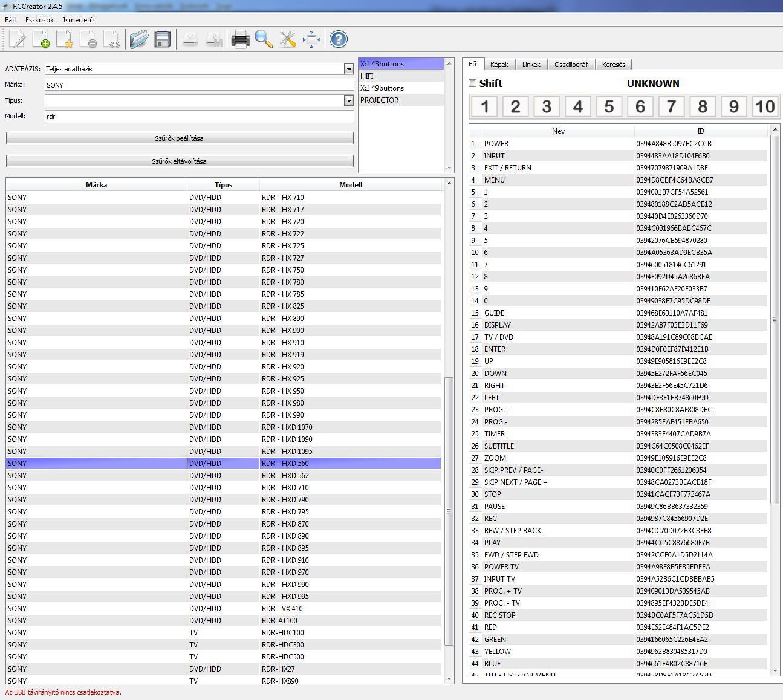Click remote button number 2

pyautogui.click(x=516, y=107)
